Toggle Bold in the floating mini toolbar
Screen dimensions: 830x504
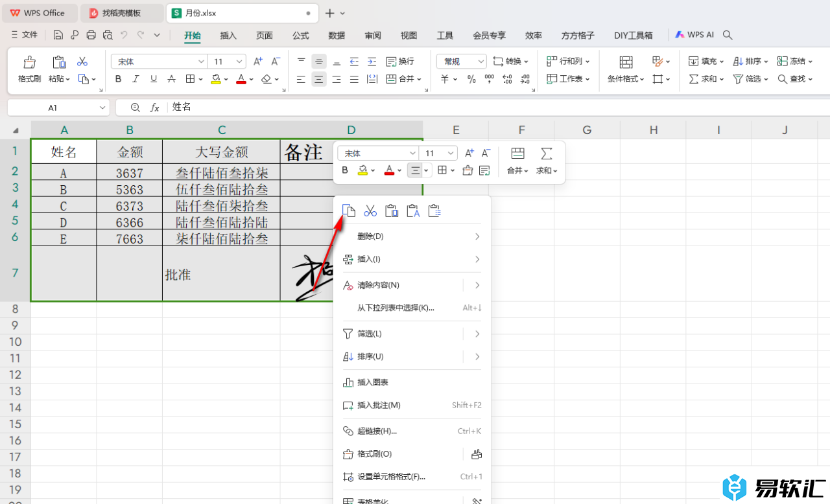(345, 170)
